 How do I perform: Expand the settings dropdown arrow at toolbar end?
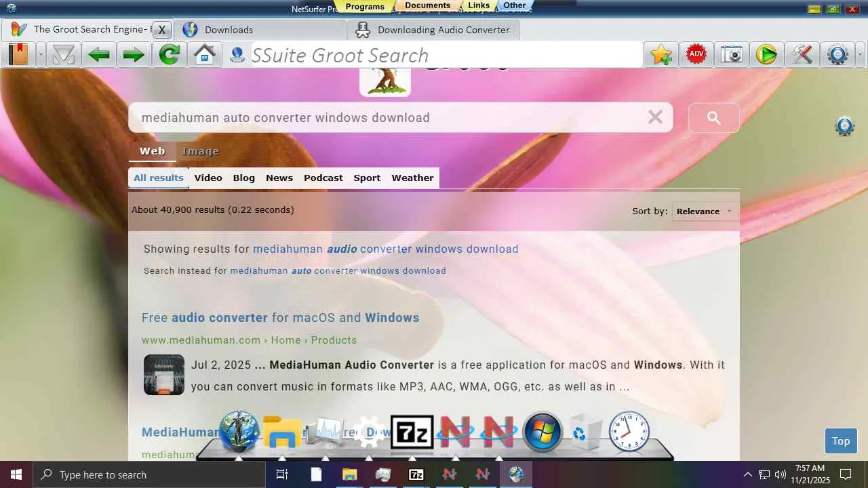(x=861, y=55)
